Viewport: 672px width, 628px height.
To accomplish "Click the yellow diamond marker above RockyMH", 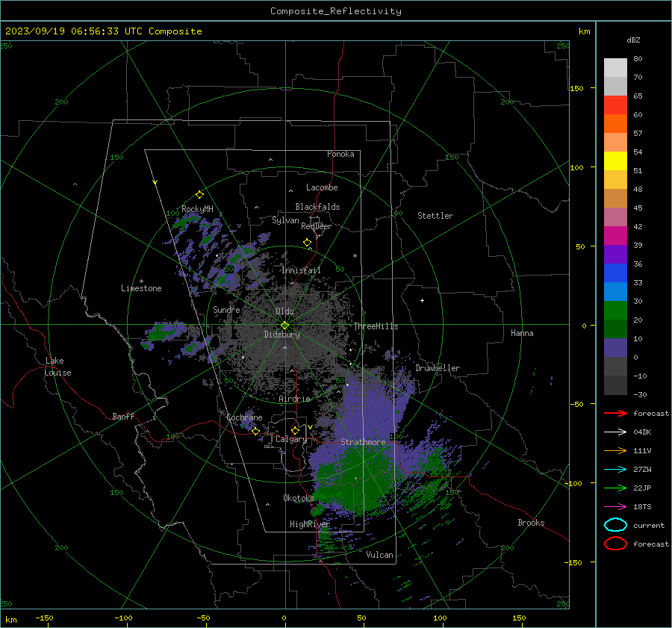I will click(199, 195).
